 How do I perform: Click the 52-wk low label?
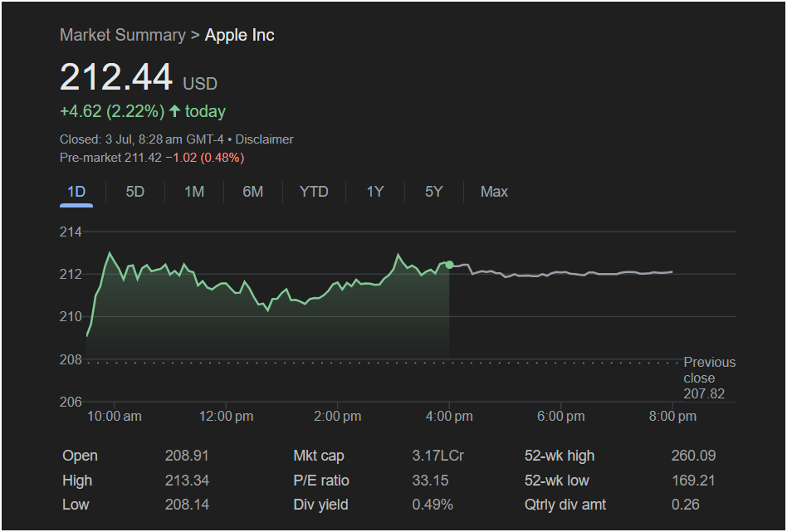click(x=556, y=481)
